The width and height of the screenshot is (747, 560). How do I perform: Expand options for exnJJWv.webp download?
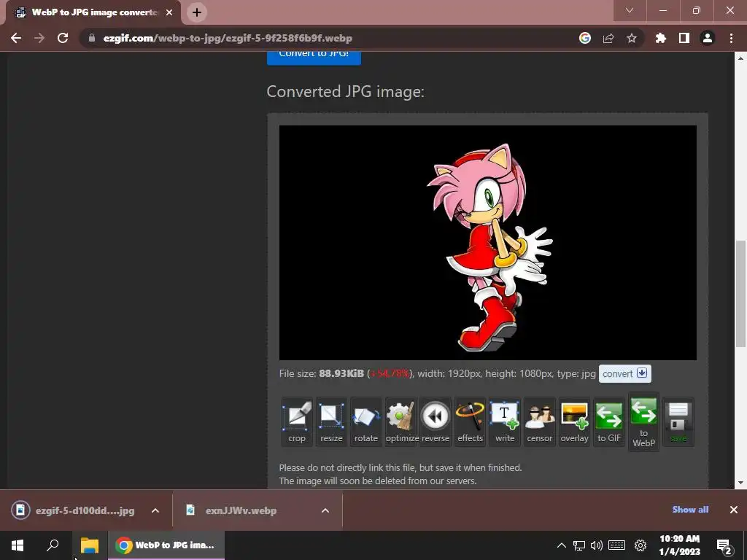(325, 510)
